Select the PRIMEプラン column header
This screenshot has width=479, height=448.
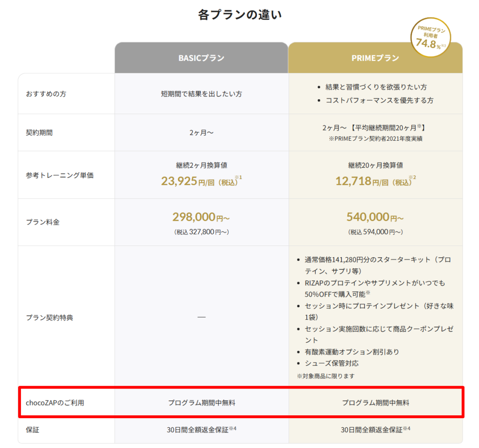pyautogui.click(x=375, y=58)
